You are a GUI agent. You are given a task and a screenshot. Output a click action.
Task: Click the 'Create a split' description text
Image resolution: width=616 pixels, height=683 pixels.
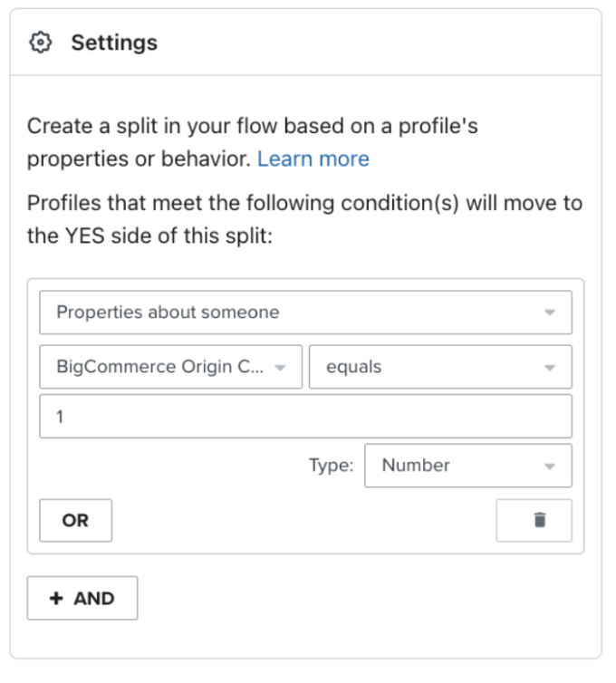[252, 127]
